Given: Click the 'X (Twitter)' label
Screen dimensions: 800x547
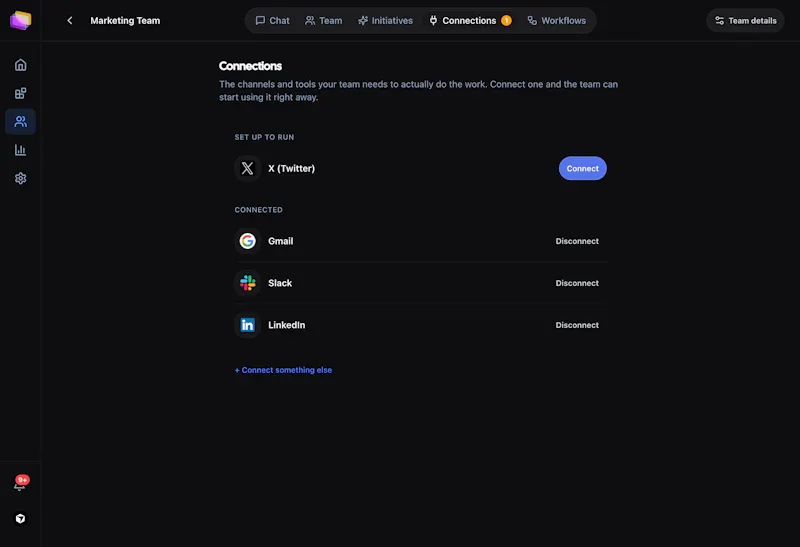Looking at the screenshot, I should click(291, 168).
